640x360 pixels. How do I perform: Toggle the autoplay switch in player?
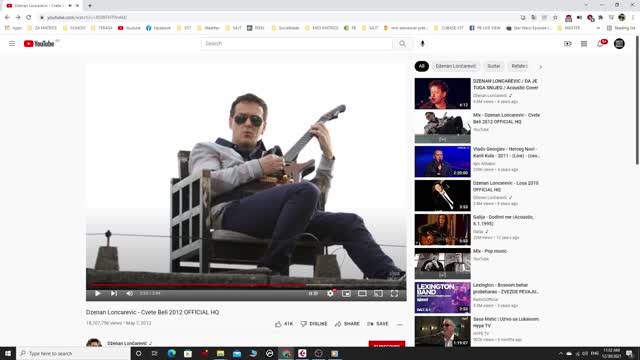pyautogui.click(x=313, y=293)
